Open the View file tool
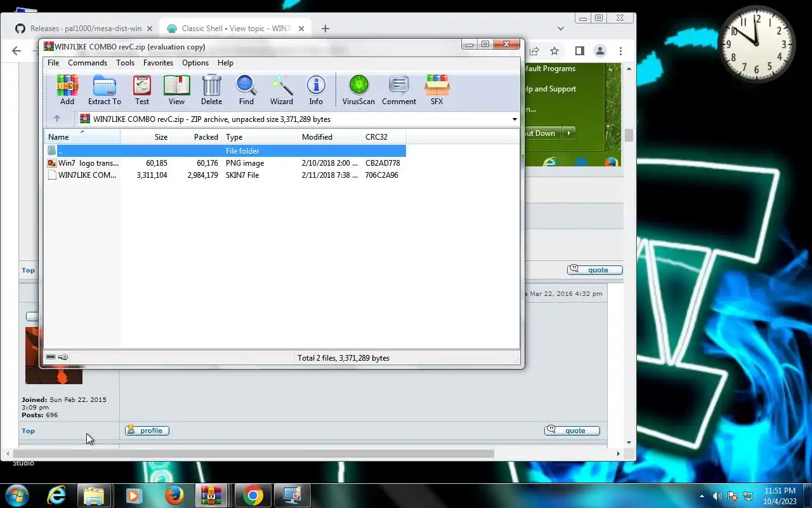The image size is (812, 508). click(176, 90)
